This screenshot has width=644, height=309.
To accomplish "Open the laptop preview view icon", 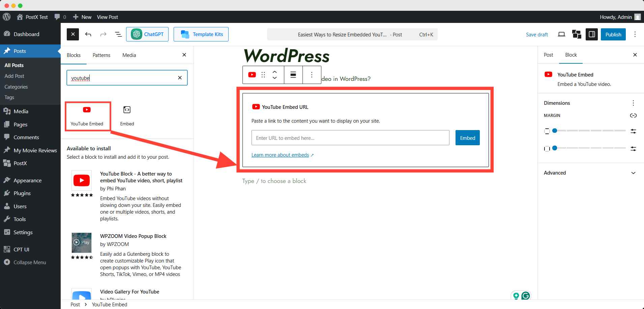I will [x=561, y=34].
